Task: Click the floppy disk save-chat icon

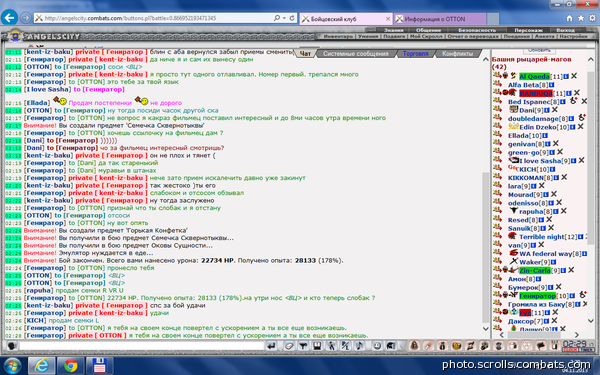Action: click(317, 346)
